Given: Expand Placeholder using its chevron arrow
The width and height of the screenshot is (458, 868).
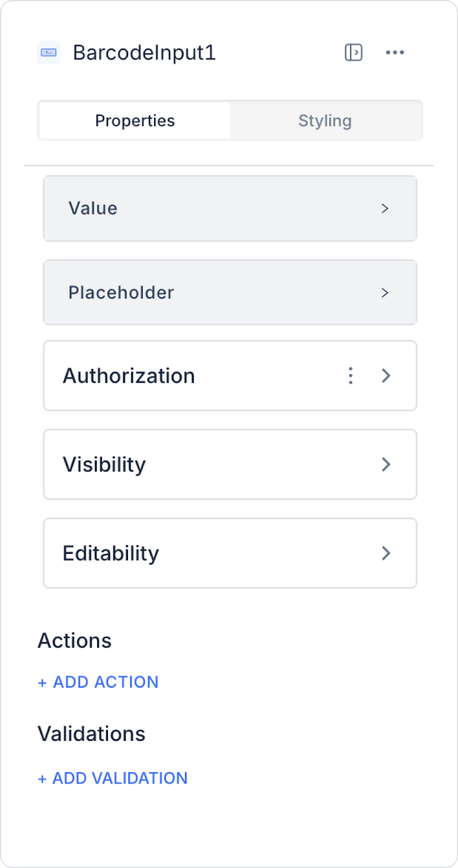Looking at the screenshot, I should [x=385, y=293].
